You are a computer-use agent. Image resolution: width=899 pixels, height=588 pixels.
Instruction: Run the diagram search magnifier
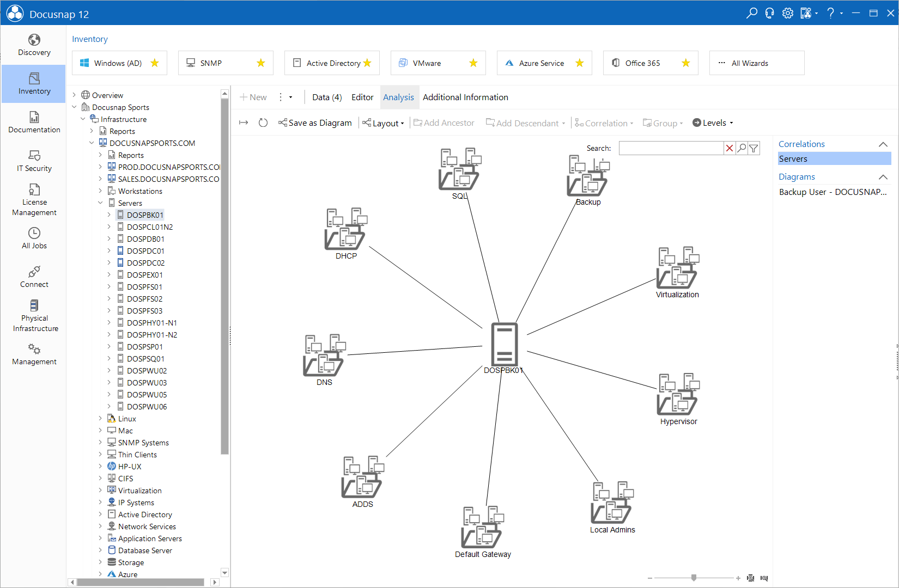coord(742,148)
